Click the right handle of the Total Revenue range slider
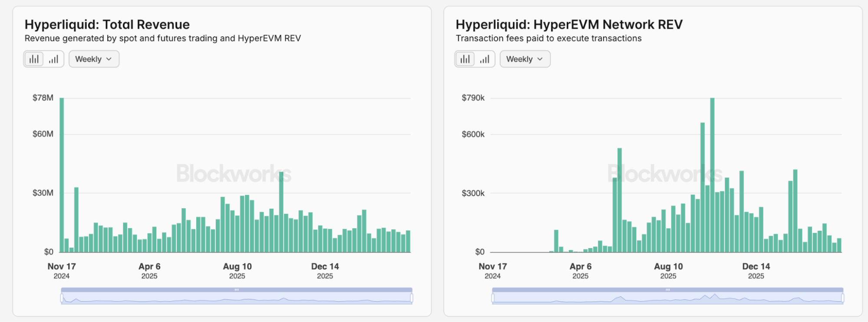This screenshot has width=868, height=322. [x=412, y=298]
